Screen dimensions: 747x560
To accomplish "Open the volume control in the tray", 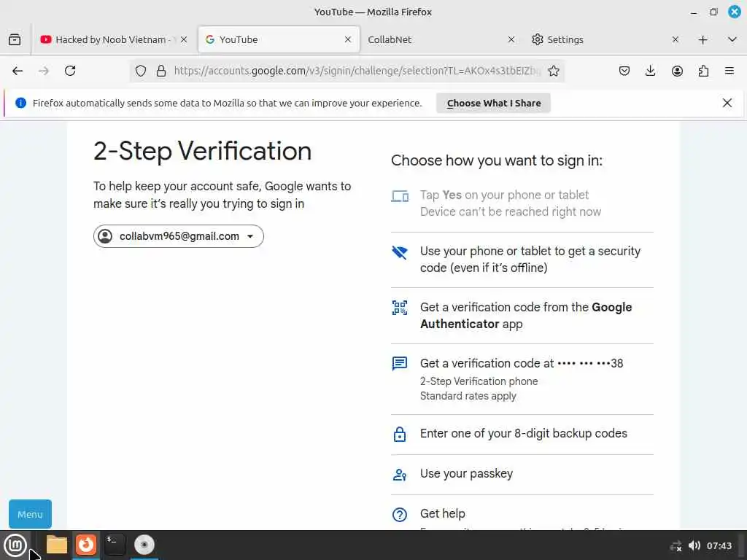I will pos(694,545).
